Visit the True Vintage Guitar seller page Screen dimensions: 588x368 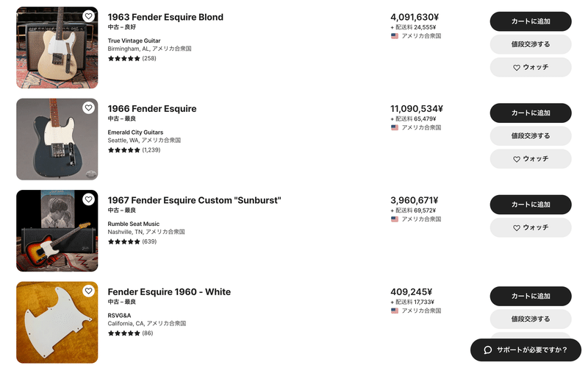(134, 40)
